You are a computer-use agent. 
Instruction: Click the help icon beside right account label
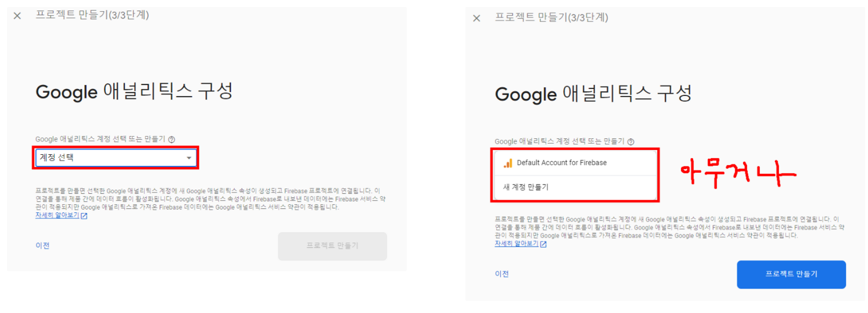(631, 141)
